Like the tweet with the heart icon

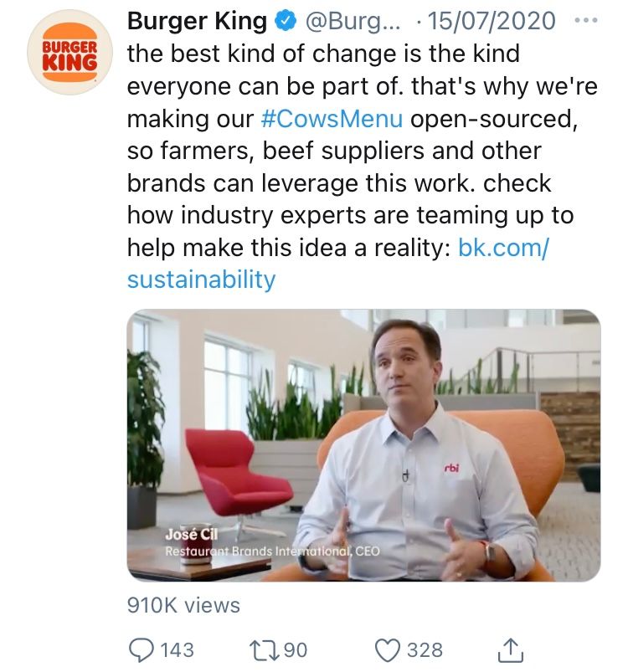tap(388, 650)
